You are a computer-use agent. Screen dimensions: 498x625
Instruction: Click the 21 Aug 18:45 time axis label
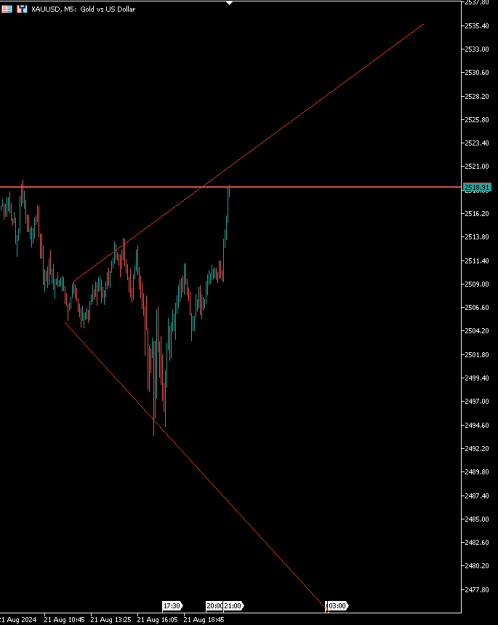coord(204,620)
